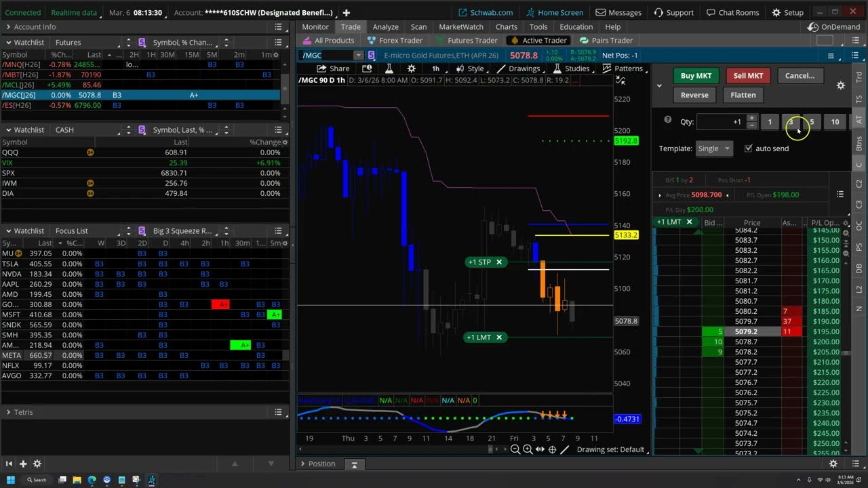Toggle OnDemand mode

[x=833, y=27]
